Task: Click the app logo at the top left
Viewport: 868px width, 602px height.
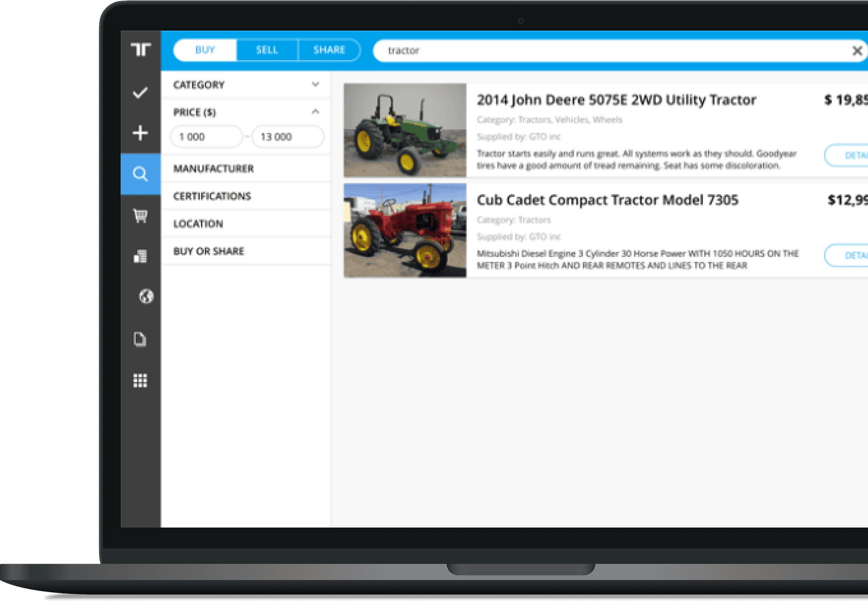Action: click(142, 49)
